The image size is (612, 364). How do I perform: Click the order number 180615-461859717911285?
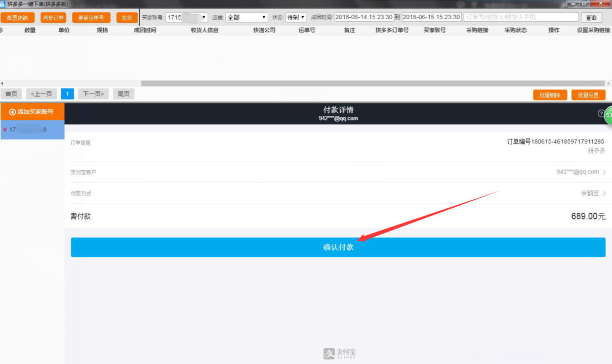[x=567, y=142]
